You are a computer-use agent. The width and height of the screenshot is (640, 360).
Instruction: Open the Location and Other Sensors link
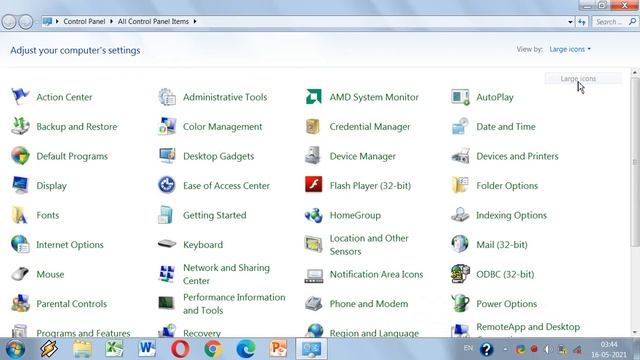tap(369, 244)
